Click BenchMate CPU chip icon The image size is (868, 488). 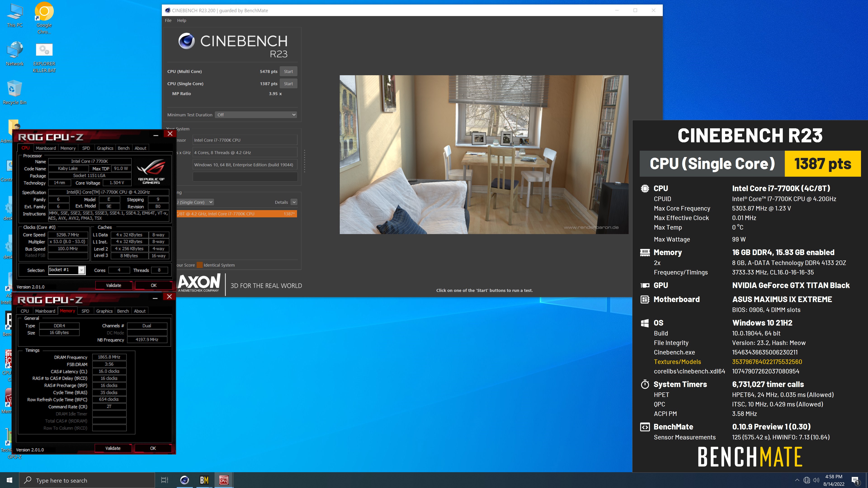[645, 189]
